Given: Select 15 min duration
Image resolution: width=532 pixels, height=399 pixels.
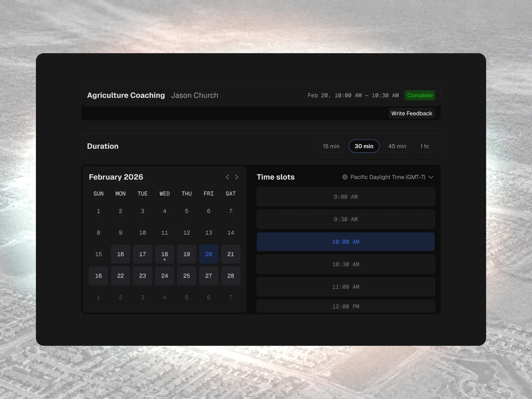Looking at the screenshot, I should click(331, 146).
